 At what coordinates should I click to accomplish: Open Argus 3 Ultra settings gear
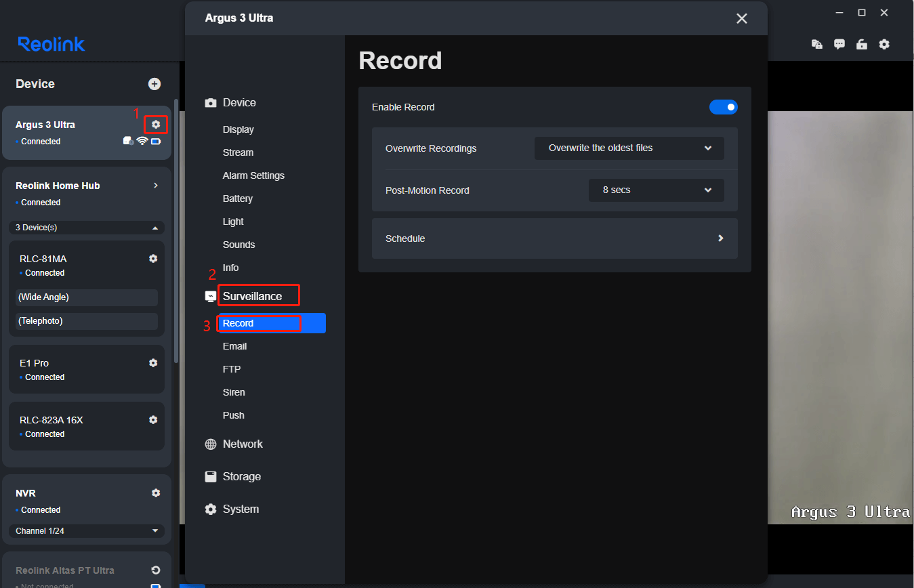tap(156, 125)
